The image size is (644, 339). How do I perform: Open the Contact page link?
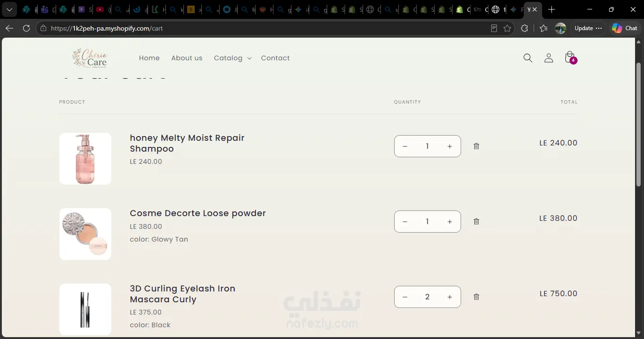(275, 58)
